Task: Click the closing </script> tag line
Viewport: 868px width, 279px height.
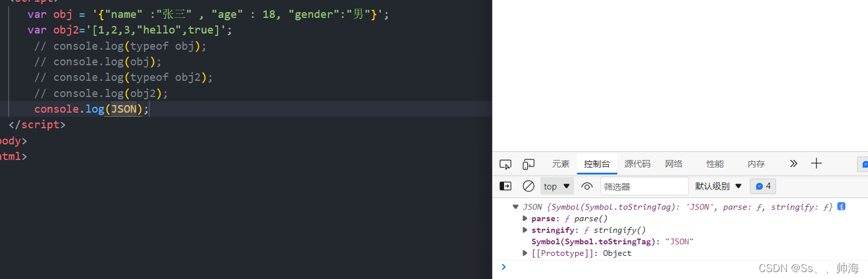Action: click(x=37, y=124)
